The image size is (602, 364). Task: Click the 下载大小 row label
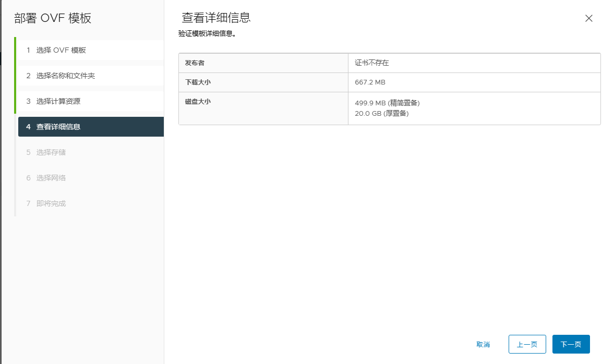click(x=198, y=82)
